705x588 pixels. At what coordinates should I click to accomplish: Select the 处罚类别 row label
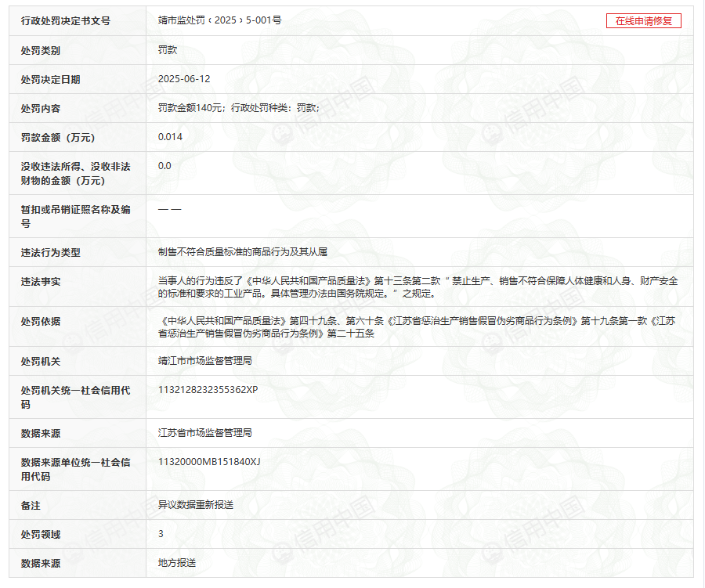(x=41, y=50)
